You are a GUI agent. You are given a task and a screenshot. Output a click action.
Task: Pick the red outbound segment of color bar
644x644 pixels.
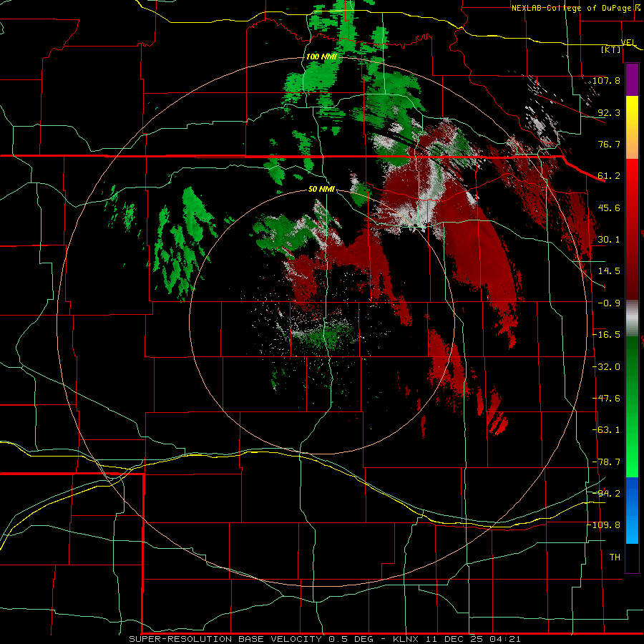[632, 229]
